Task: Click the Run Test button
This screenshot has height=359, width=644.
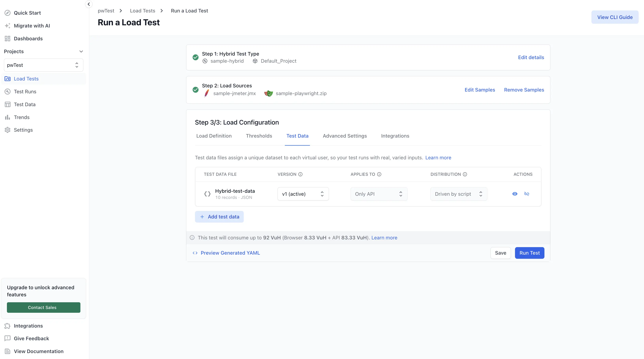Action: click(529, 253)
